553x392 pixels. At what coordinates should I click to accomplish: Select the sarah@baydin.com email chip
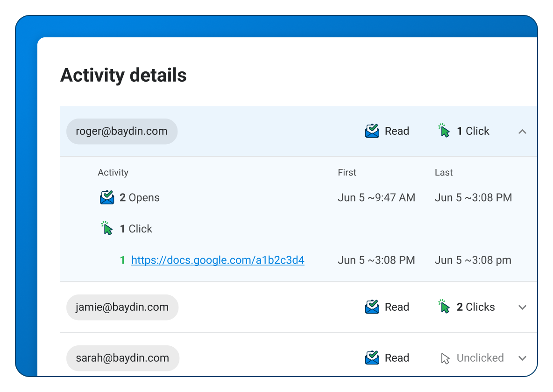tap(122, 358)
